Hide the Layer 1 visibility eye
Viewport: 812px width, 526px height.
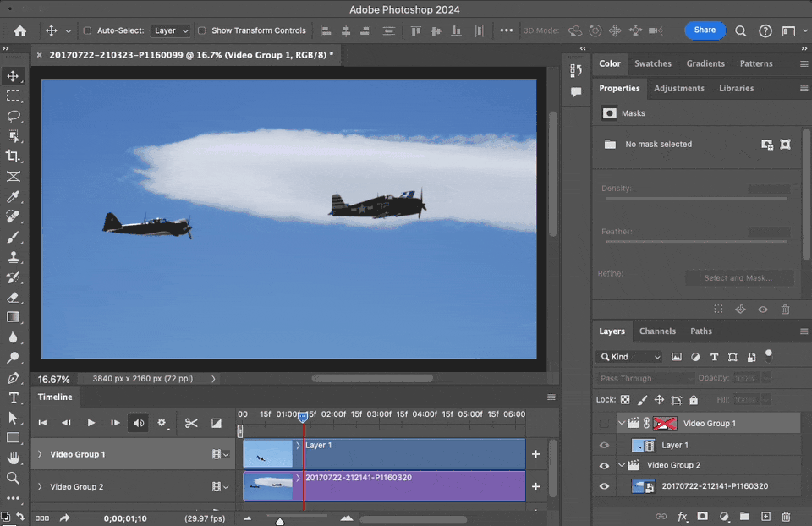pyautogui.click(x=604, y=445)
